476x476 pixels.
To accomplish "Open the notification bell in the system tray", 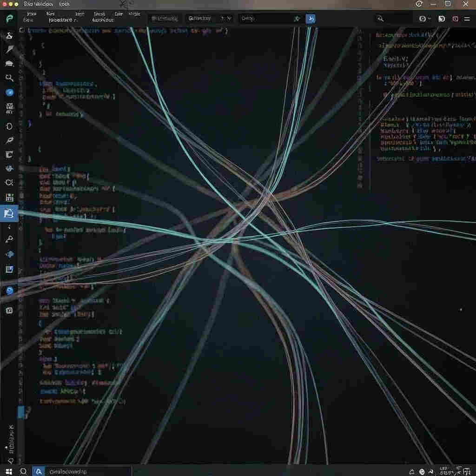I will pos(412,472).
